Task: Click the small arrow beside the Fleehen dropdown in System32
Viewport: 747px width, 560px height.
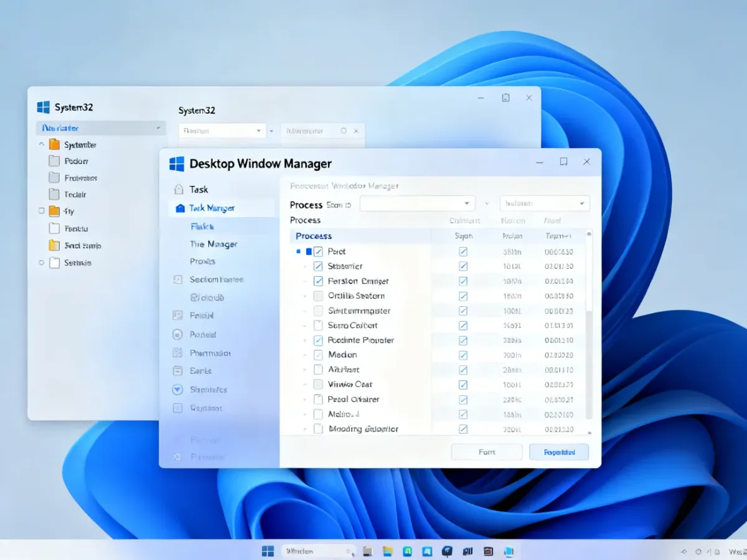Action: tap(271, 131)
